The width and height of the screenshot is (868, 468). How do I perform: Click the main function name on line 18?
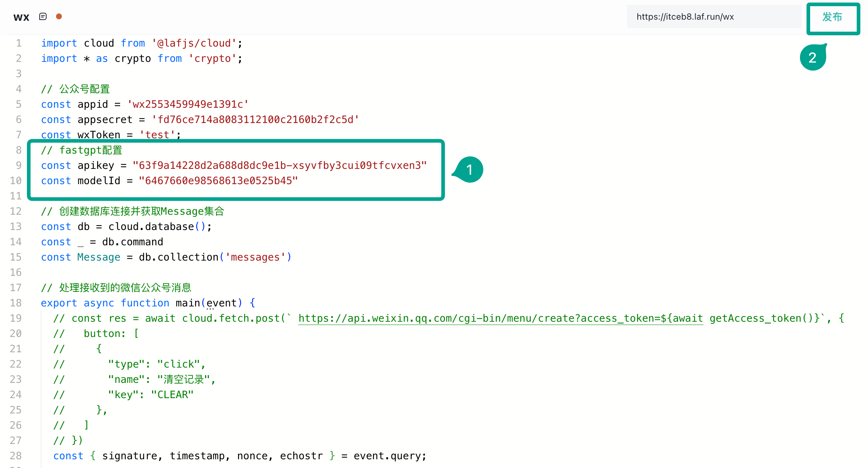pos(188,303)
